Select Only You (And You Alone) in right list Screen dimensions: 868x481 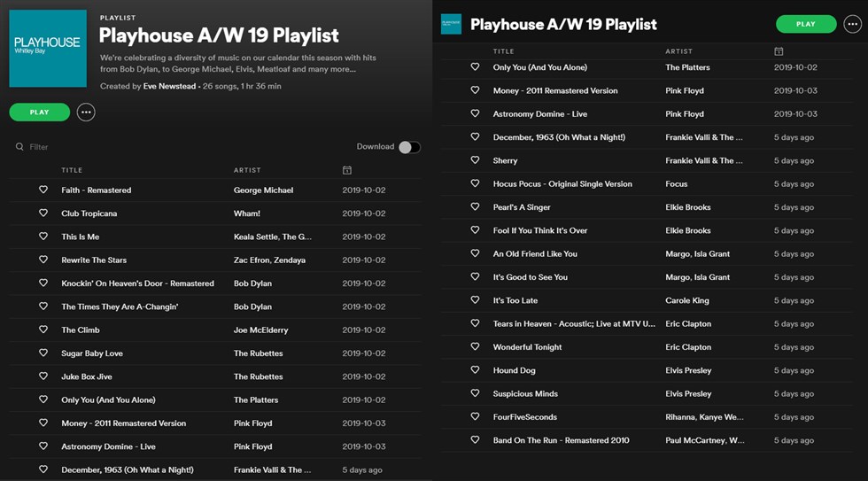pyautogui.click(x=540, y=67)
